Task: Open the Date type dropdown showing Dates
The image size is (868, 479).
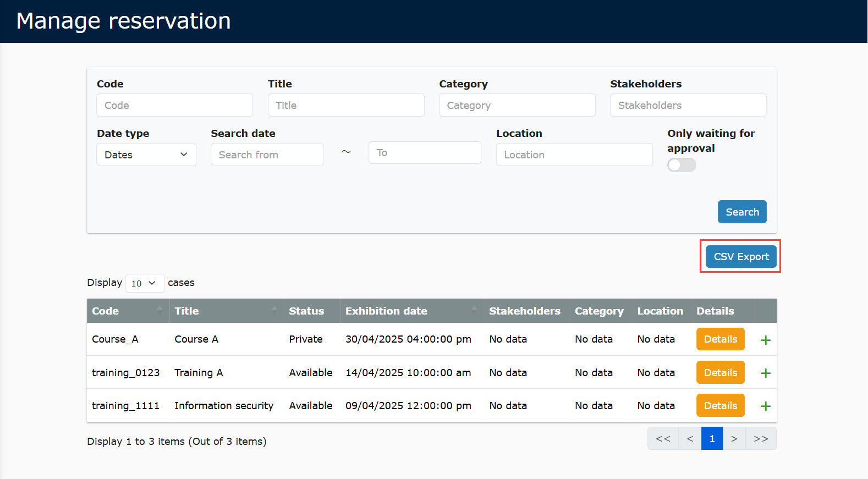Action: [x=146, y=155]
